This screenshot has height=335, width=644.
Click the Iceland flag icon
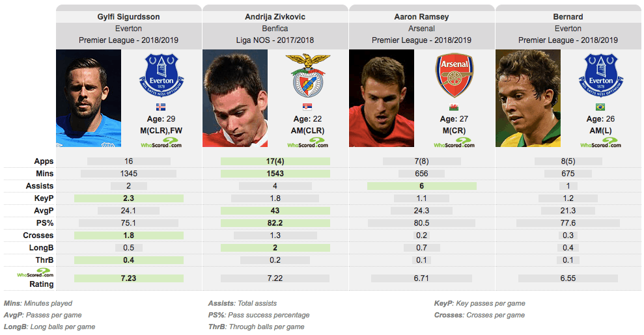pyautogui.click(x=161, y=107)
